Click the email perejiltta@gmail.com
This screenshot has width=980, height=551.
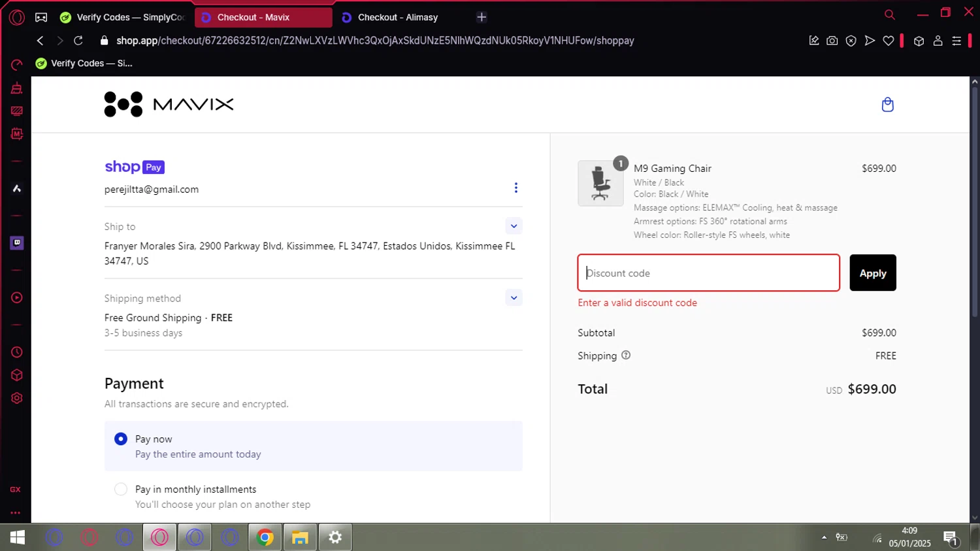point(152,190)
